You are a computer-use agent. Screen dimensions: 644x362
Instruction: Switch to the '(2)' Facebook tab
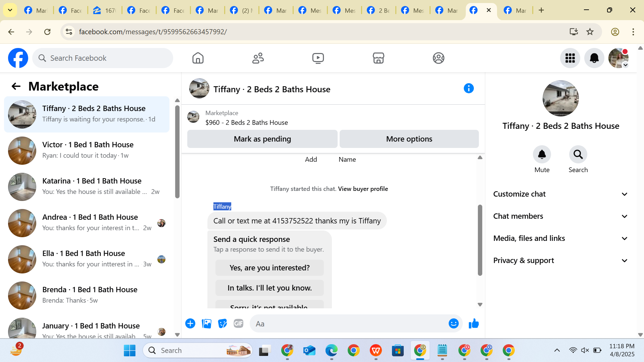(241, 10)
